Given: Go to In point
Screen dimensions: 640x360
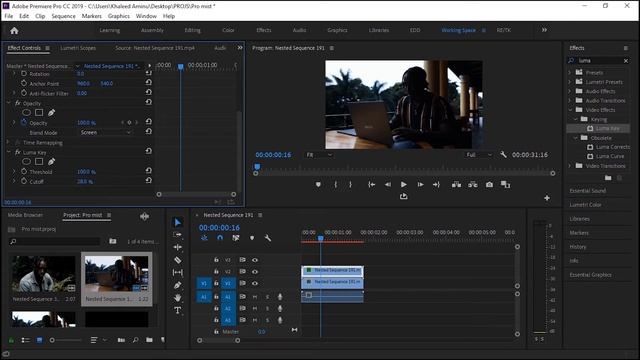Looking at the screenshot, I should click(x=371, y=184).
